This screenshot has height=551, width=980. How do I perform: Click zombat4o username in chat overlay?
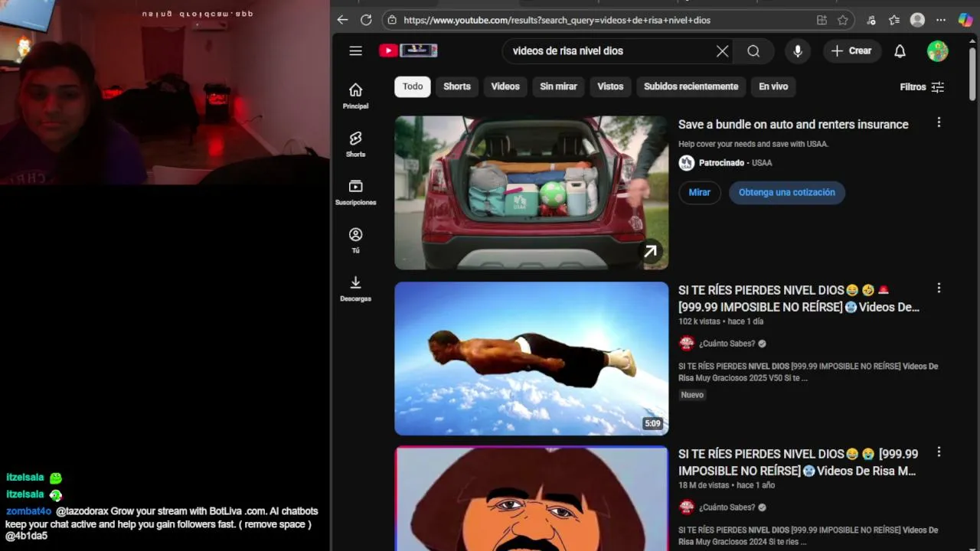28,511
